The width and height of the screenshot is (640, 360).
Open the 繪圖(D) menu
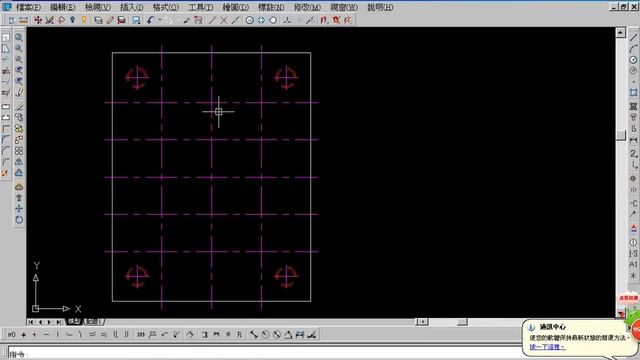coord(236,7)
